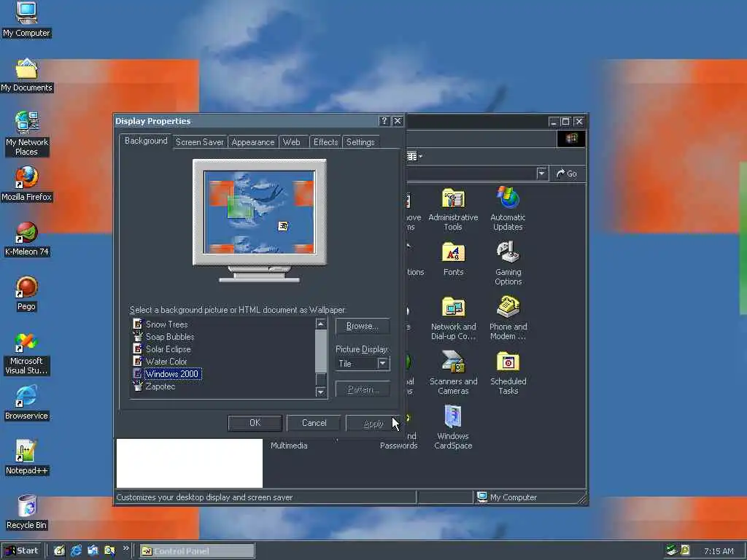Choose Solar Eclipse wallpaper
The width and height of the screenshot is (747, 560).
(x=168, y=349)
